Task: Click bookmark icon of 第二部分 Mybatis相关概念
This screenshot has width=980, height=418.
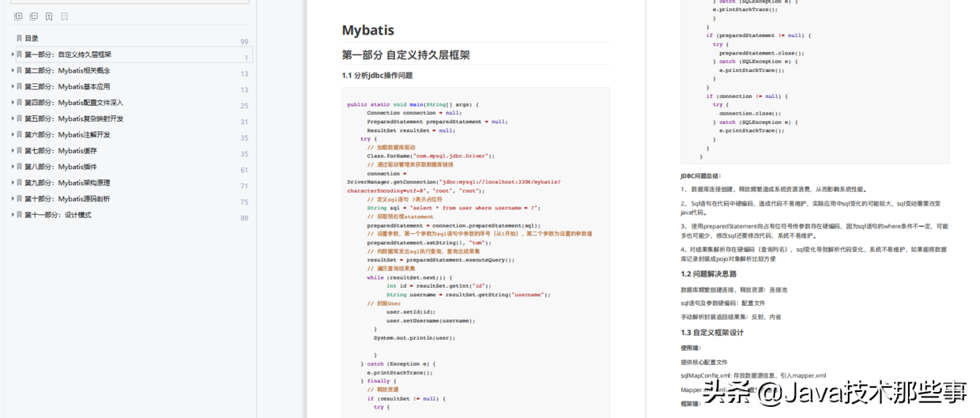Action: click(19, 70)
